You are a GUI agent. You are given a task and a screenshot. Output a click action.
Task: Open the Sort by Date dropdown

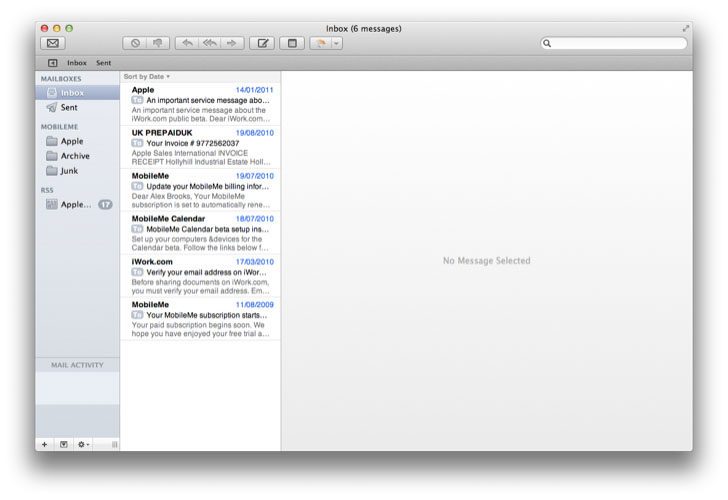147,77
